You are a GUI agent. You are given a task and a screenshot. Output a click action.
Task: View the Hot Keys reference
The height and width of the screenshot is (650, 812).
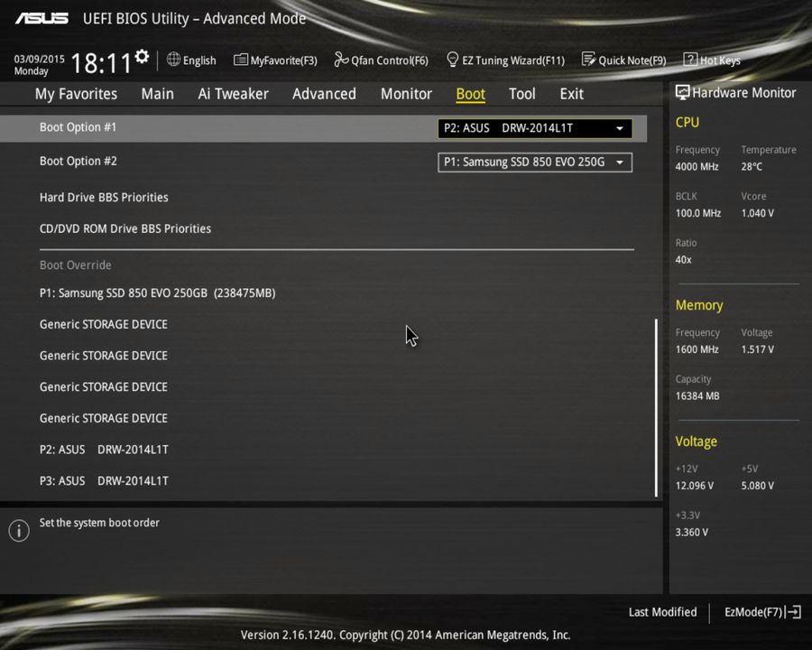point(712,60)
